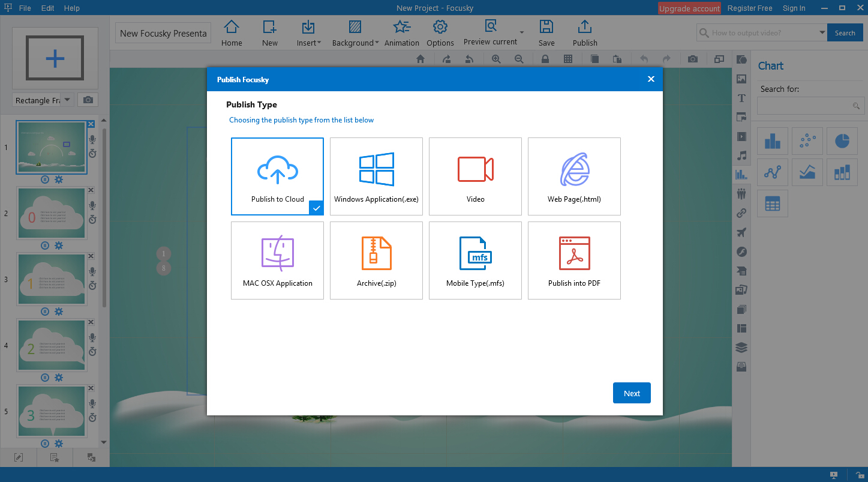Screen dimensions: 868x482
Task: Click the Search button
Action: pyautogui.click(x=845, y=33)
